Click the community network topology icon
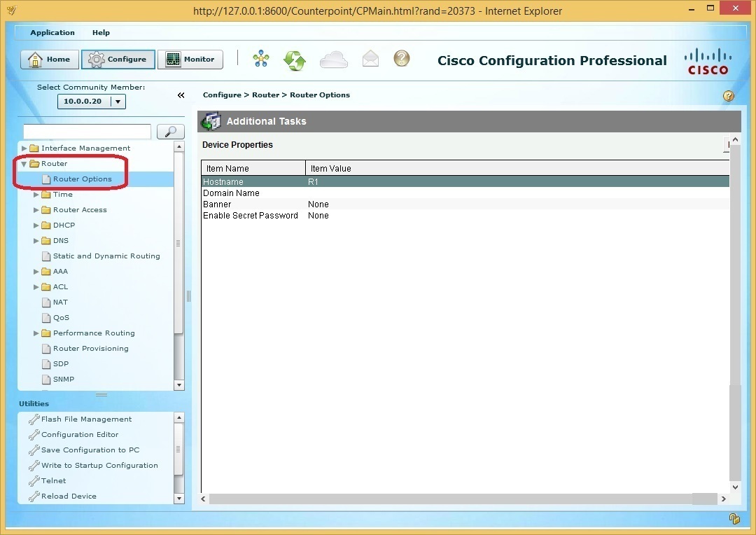756x535 pixels. 261,59
